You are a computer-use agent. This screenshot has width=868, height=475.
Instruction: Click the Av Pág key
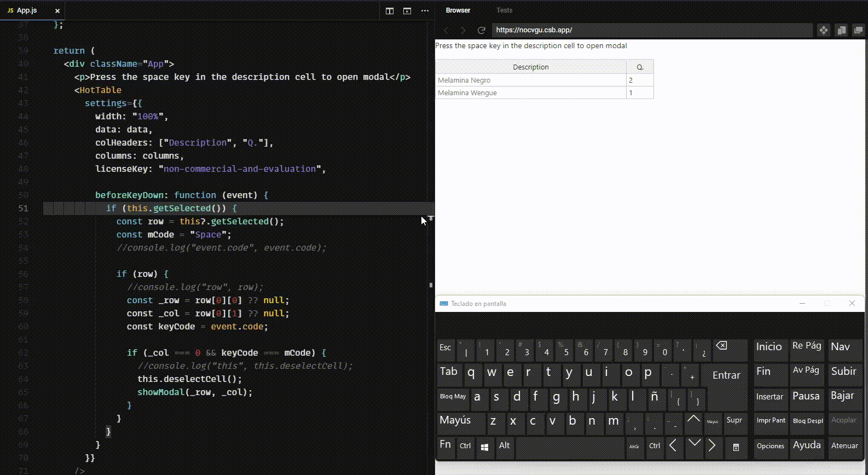click(x=807, y=374)
